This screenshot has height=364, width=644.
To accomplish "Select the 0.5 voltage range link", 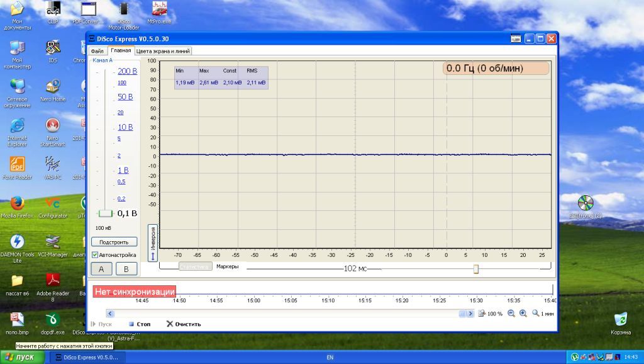I will tap(121, 182).
